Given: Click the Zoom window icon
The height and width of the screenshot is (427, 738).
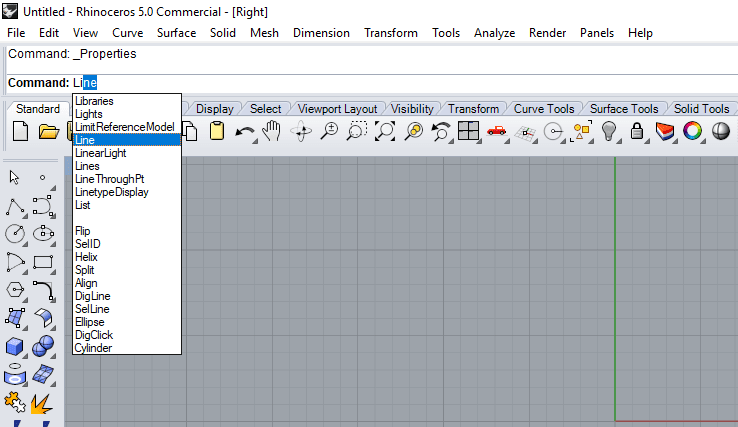Looking at the screenshot, I should pos(357,131).
